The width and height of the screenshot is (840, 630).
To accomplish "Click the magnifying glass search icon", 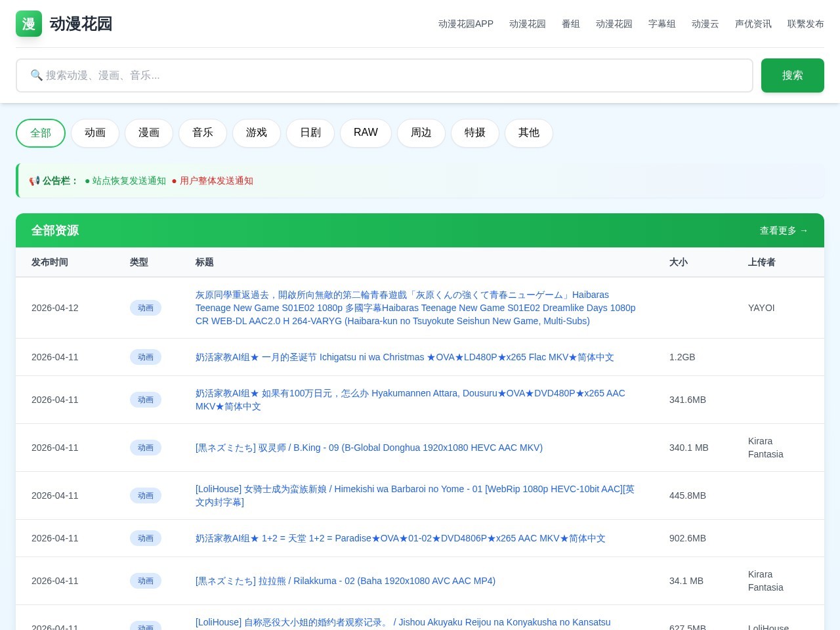I will coord(37,75).
